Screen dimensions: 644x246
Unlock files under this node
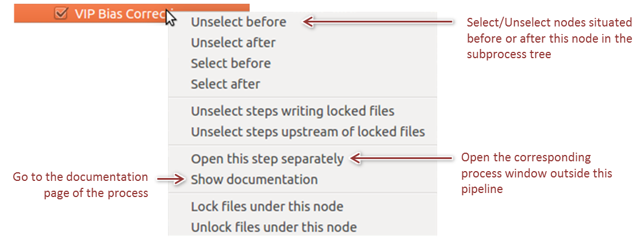tap(274, 227)
